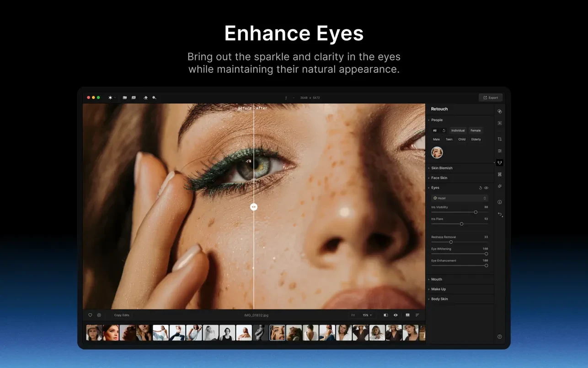Open the info icon in right sidebar

pyautogui.click(x=500, y=202)
